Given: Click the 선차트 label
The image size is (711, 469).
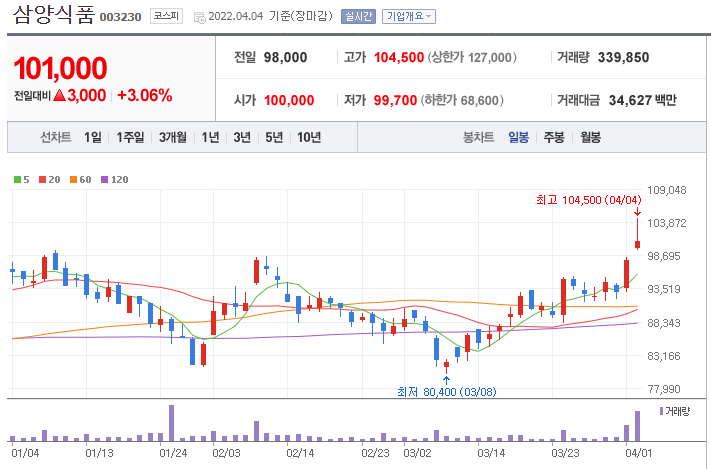Looking at the screenshot, I should (x=55, y=137).
